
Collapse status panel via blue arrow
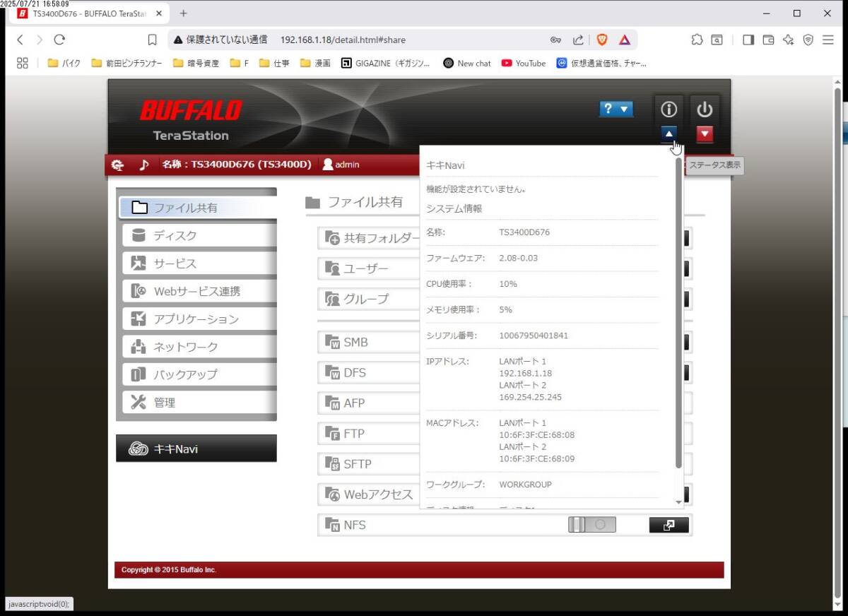[669, 134]
